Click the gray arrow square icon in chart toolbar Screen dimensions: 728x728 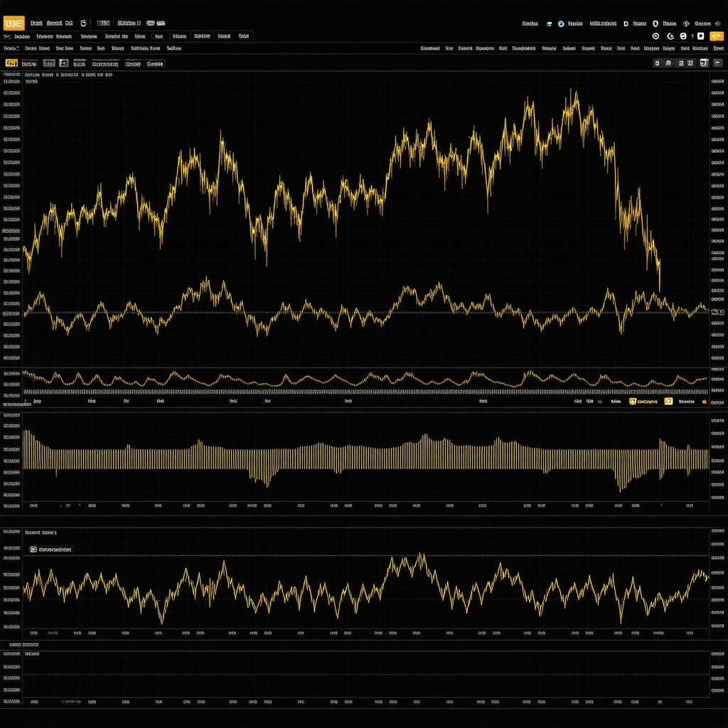64,63
